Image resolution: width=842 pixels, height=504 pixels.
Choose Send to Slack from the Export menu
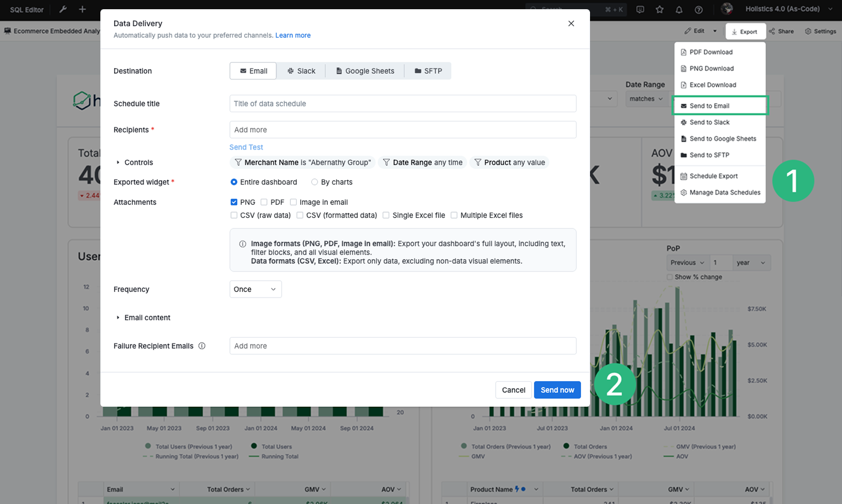pyautogui.click(x=709, y=122)
